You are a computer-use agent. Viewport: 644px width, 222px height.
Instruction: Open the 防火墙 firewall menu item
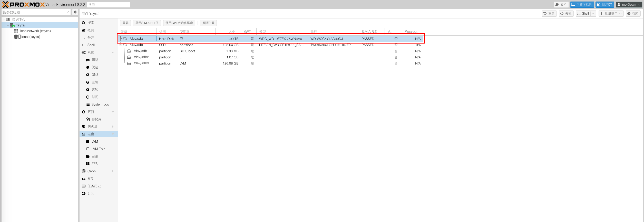click(x=92, y=126)
